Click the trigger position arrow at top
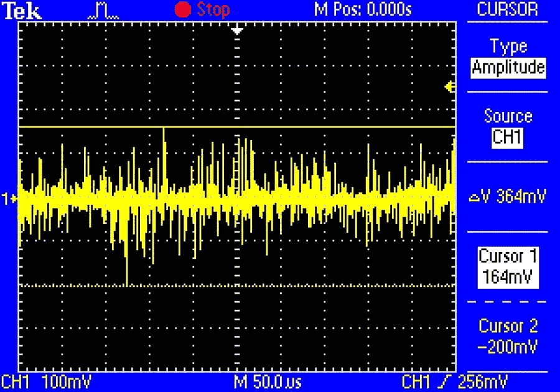 point(236,30)
